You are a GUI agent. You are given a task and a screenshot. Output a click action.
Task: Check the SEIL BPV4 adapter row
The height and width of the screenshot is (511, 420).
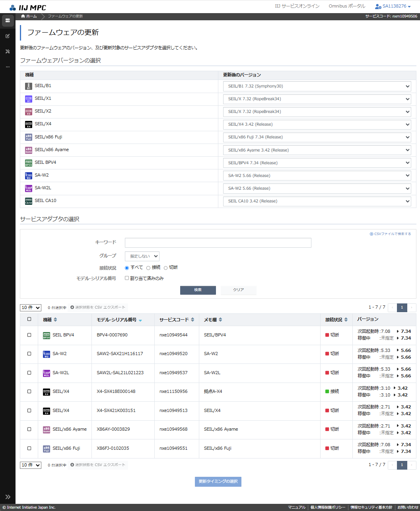point(29,335)
